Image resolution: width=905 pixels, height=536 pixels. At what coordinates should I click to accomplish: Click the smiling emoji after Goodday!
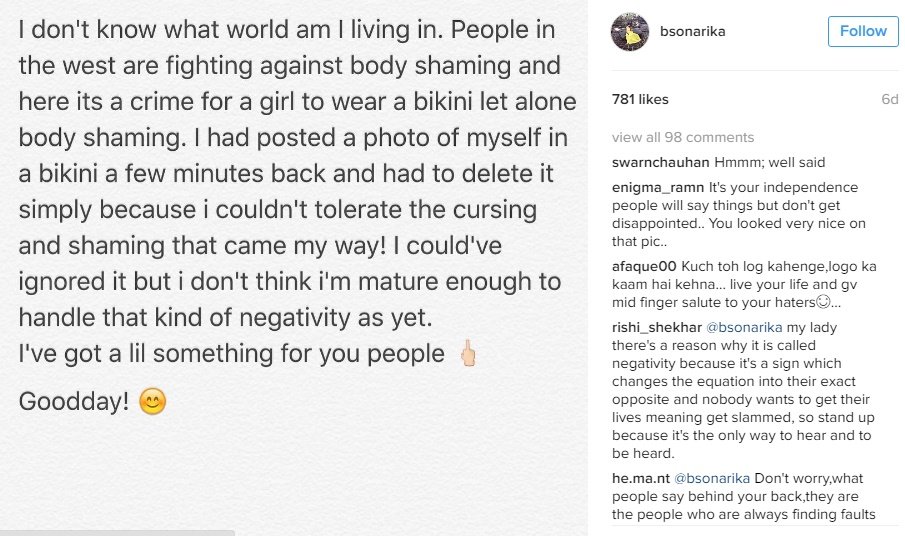152,402
